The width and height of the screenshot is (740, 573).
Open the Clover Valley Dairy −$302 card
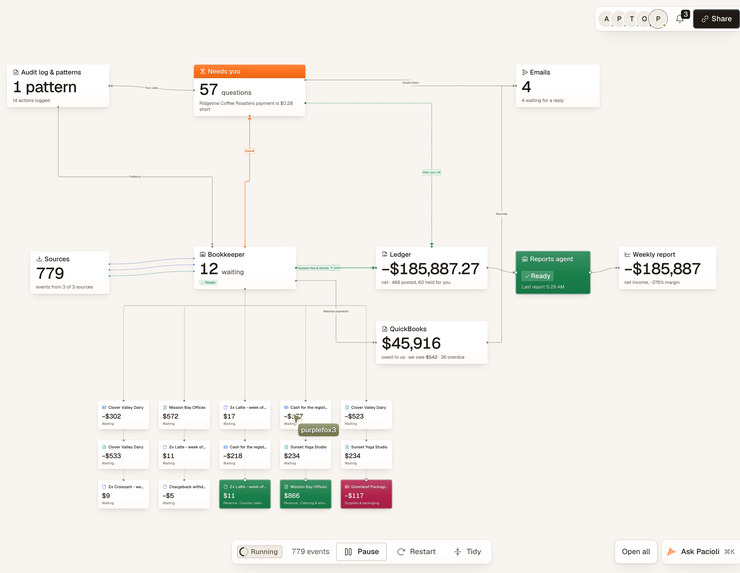(x=124, y=415)
